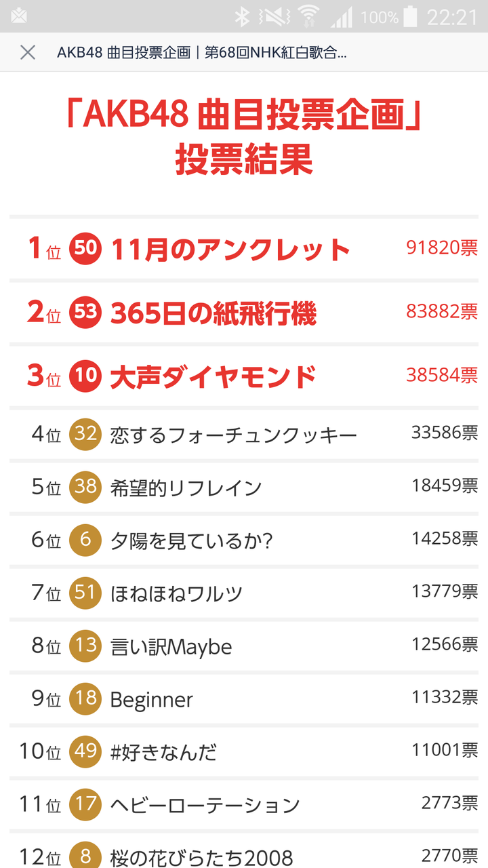The height and width of the screenshot is (868, 488).
Task: Close the AKB48 voting page with X
Action: [28, 52]
